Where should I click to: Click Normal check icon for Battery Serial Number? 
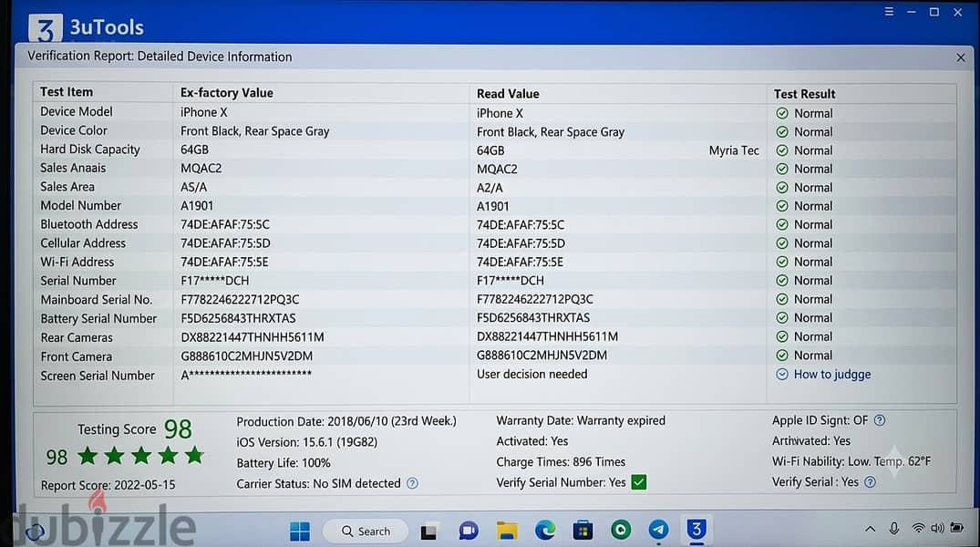782,317
